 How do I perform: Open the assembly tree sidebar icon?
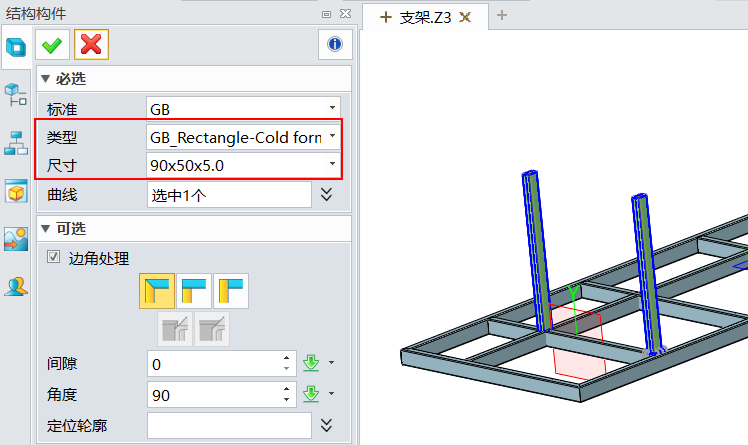(x=16, y=95)
